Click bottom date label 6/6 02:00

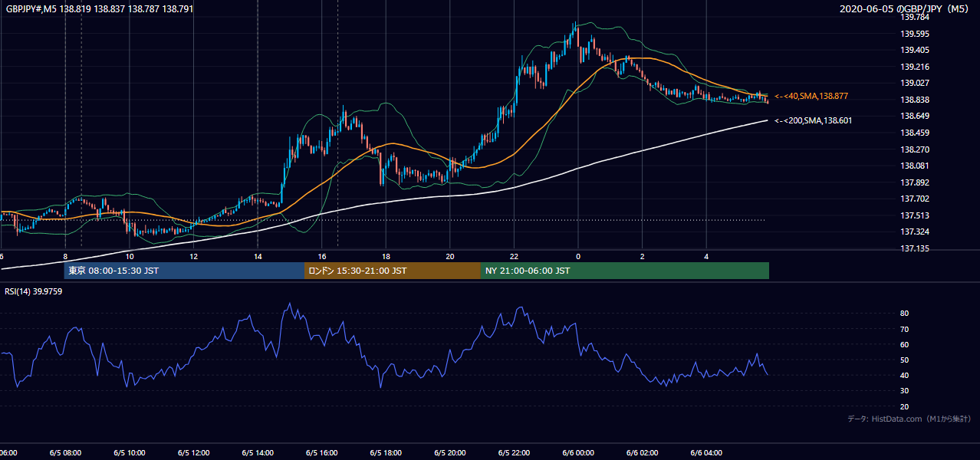(643, 453)
